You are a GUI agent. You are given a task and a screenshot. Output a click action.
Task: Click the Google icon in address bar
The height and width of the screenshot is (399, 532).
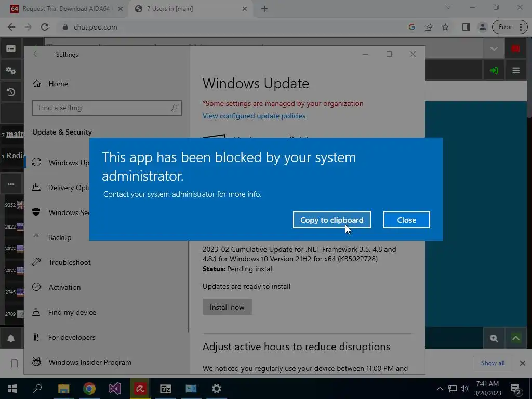[411, 27]
